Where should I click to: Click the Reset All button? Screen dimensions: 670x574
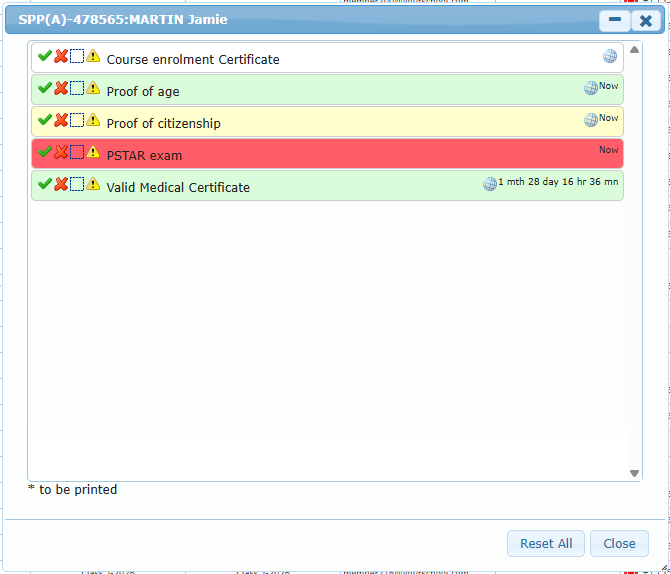(546, 544)
